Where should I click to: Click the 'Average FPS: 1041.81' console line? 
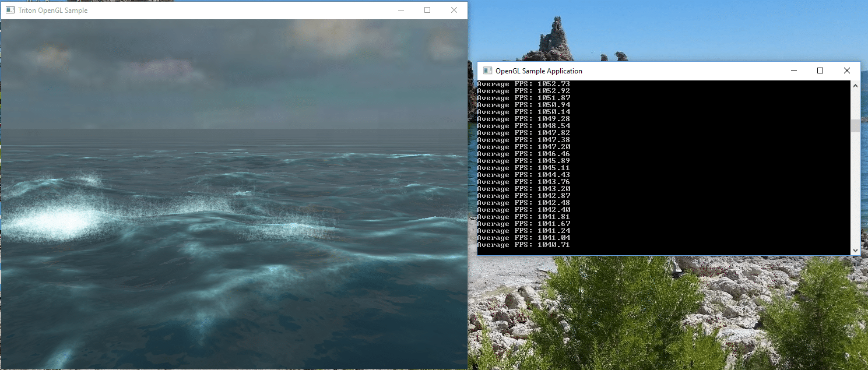pyautogui.click(x=523, y=217)
